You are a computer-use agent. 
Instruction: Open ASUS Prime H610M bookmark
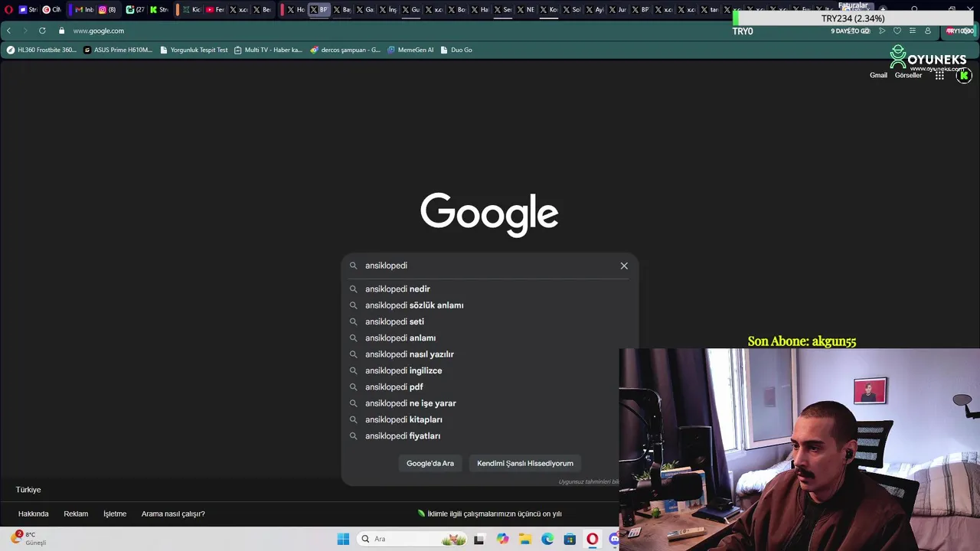[118, 50]
